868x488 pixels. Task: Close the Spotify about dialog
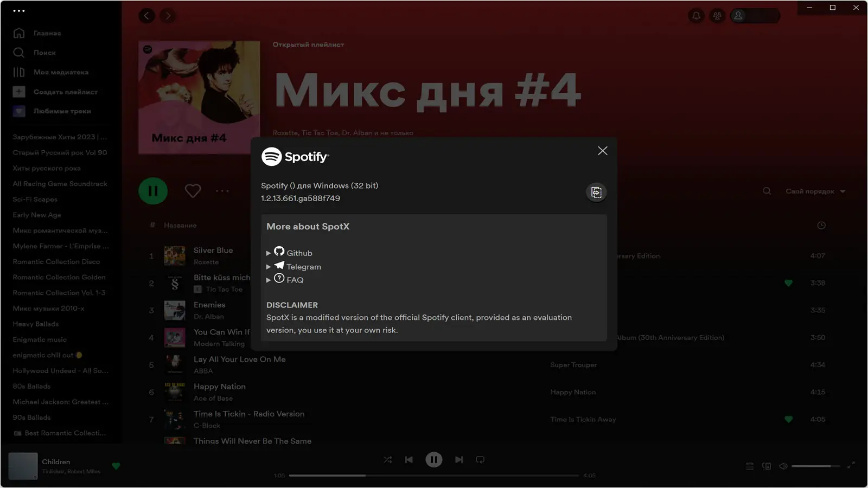click(x=602, y=151)
